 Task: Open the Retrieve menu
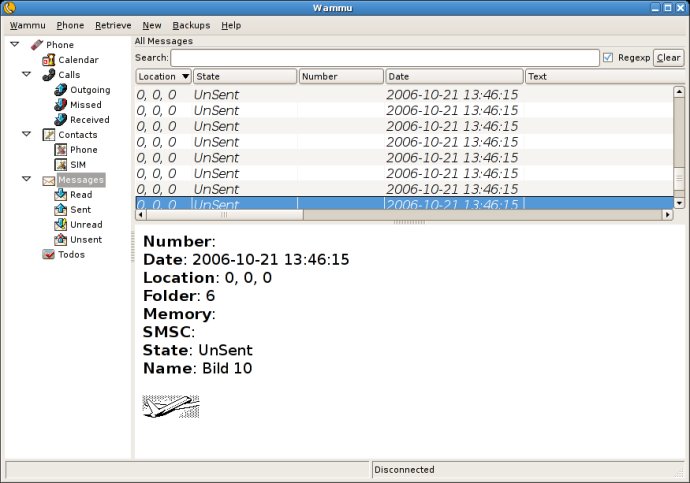point(113,26)
